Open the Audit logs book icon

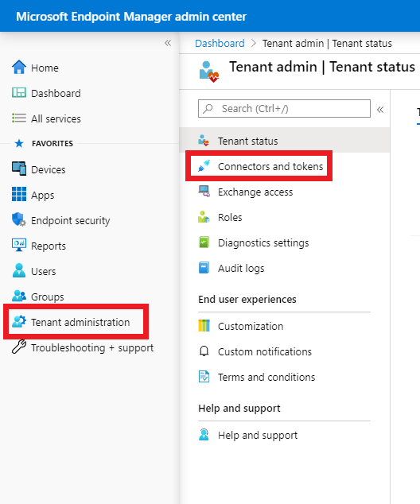coord(204,268)
